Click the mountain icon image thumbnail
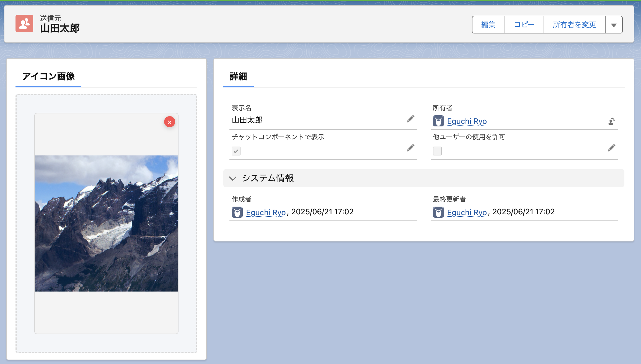 coord(106,223)
